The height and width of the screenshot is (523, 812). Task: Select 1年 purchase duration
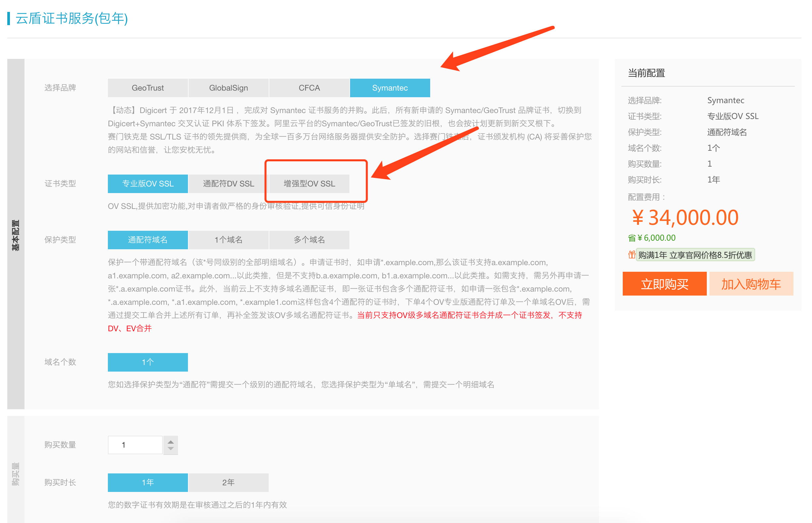click(x=148, y=482)
